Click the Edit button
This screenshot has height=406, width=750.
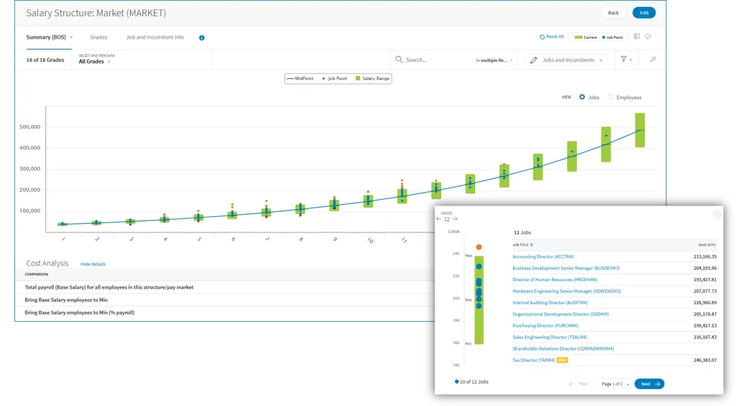644,13
